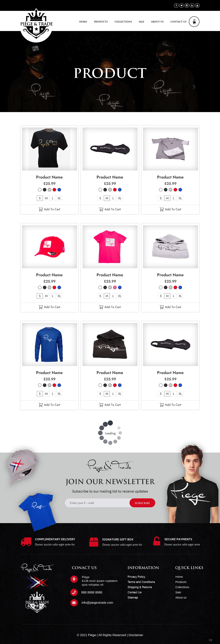Select size XL on the red cap
The image size is (220, 644).
tap(59, 296)
